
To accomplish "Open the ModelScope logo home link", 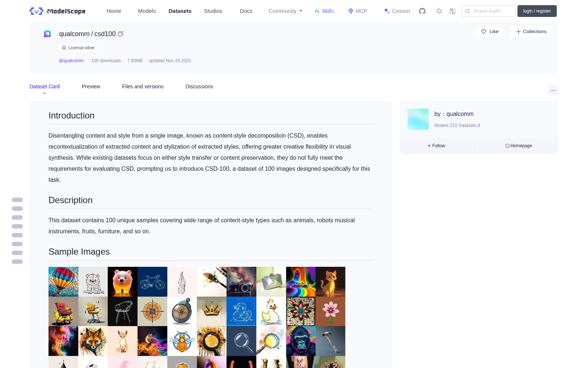I will (58, 11).
